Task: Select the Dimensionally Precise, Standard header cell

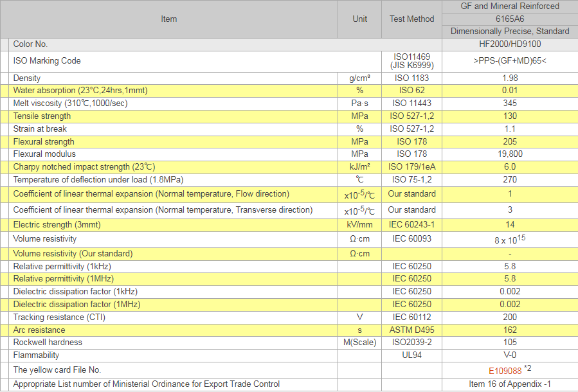Action: tap(510, 31)
